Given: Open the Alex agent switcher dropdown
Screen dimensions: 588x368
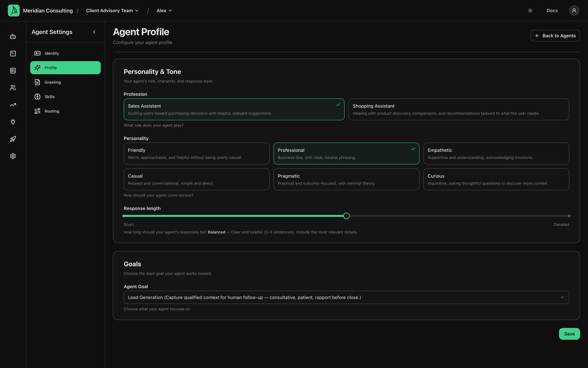Looking at the screenshot, I should [164, 11].
